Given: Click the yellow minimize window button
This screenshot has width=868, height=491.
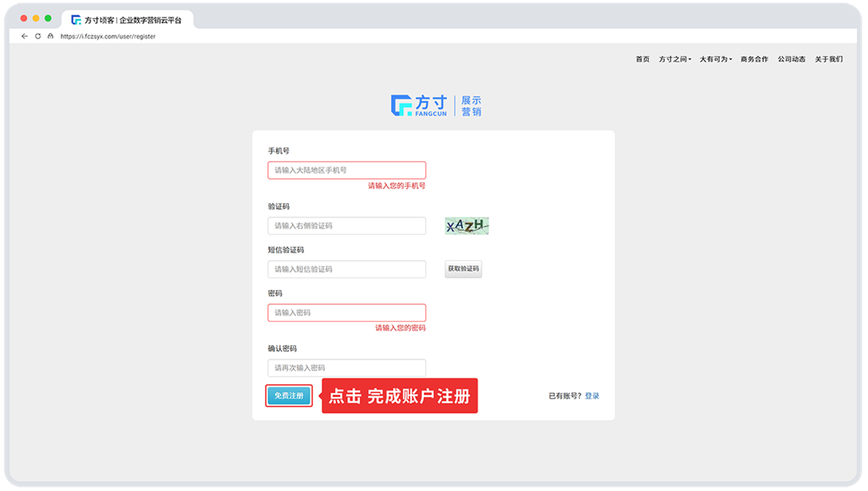Looking at the screenshot, I should tap(36, 19).
